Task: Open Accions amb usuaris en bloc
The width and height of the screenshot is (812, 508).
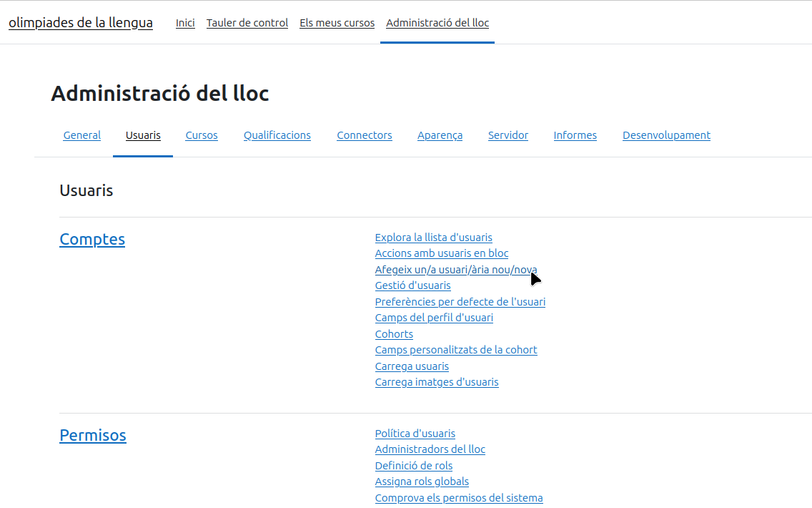Action: pyautogui.click(x=441, y=253)
